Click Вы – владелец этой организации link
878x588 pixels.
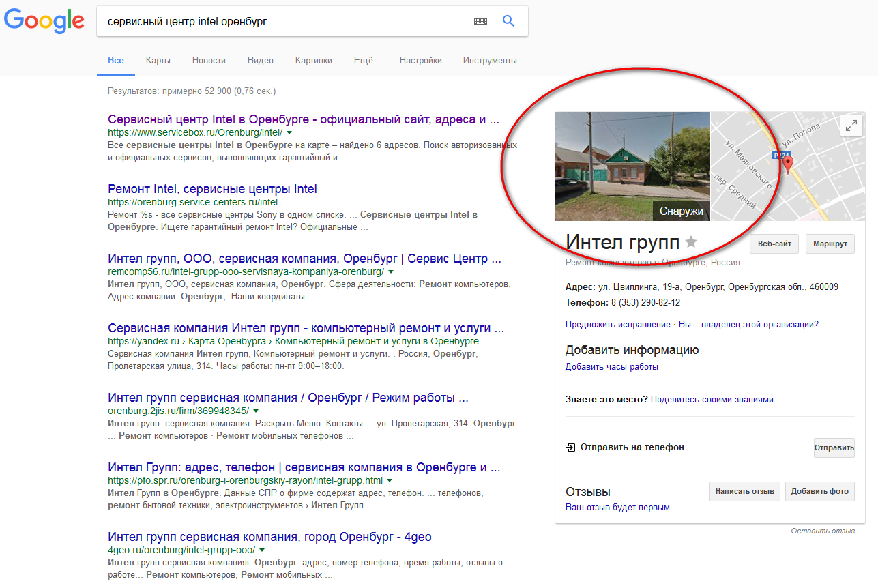747,324
